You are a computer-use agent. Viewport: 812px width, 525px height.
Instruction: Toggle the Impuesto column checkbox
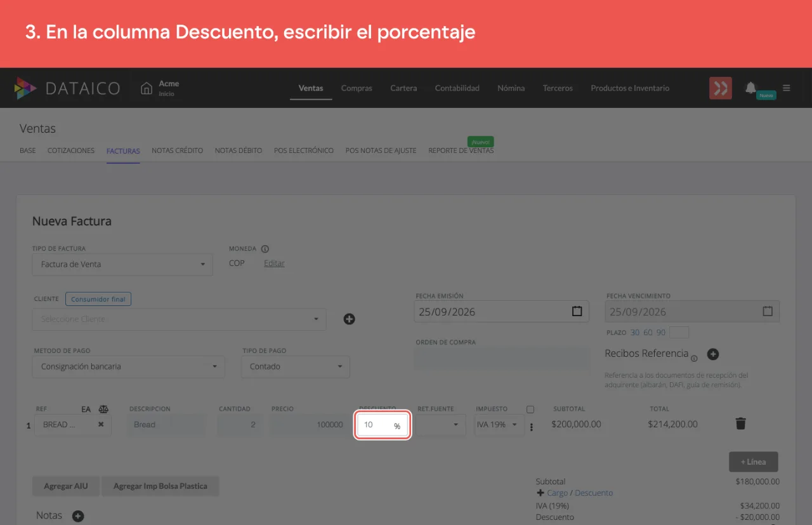pyautogui.click(x=530, y=409)
